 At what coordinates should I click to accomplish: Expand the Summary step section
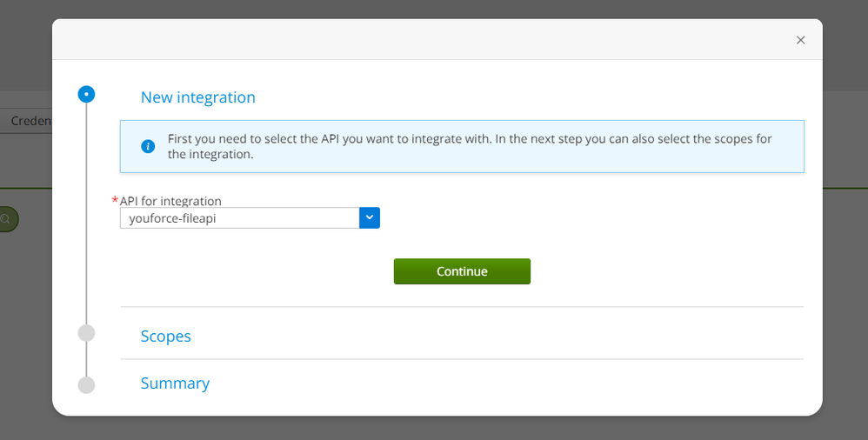pos(175,383)
